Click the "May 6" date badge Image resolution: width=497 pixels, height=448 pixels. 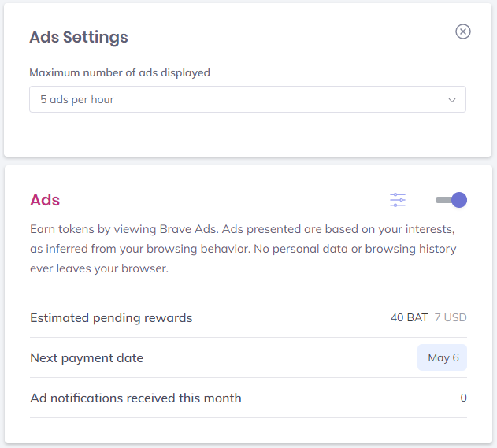pyautogui.click(x=443, y=357)
